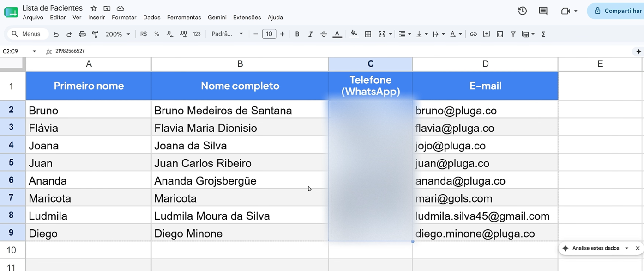Open the Ver menu
This screenshot has height=271, width=644.
pyautogui.click(x=77, y=18)
